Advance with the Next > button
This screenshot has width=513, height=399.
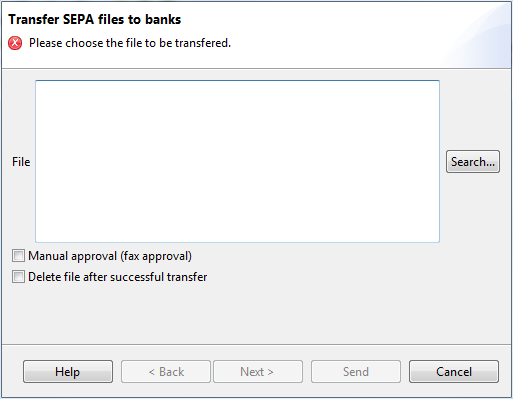point(258,371)
